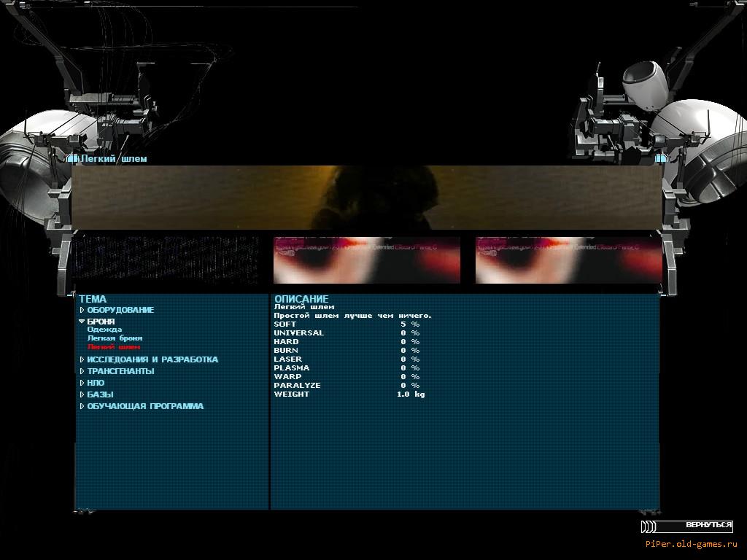747x560 pixels.
Task: Expand the НЛО topic arrow
Action: pos(82,383)
